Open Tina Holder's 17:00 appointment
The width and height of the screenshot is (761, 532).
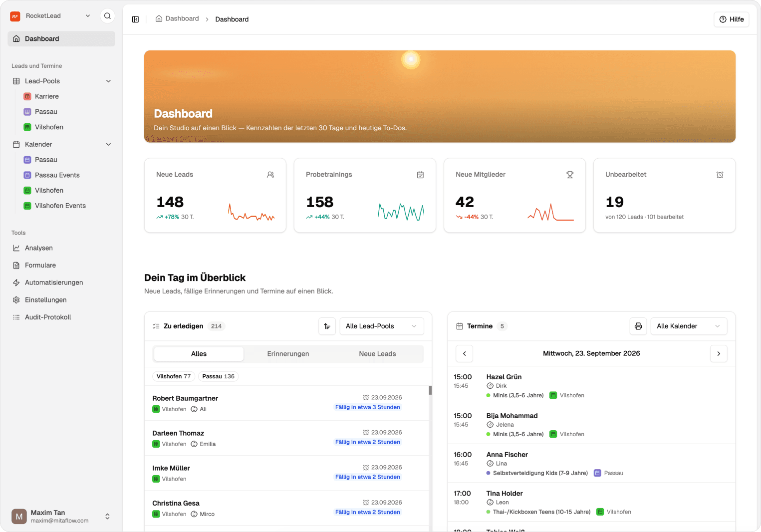[591, 503]
